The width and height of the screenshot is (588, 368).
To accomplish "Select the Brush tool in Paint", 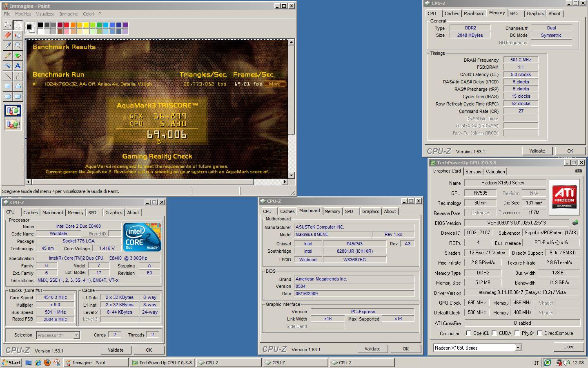I will [x=18, y=56].
